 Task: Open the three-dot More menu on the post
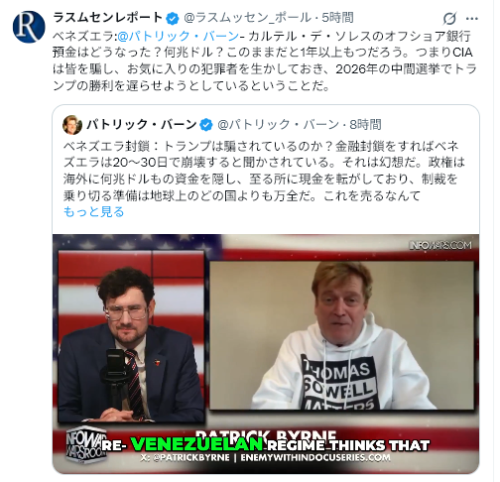472,19
